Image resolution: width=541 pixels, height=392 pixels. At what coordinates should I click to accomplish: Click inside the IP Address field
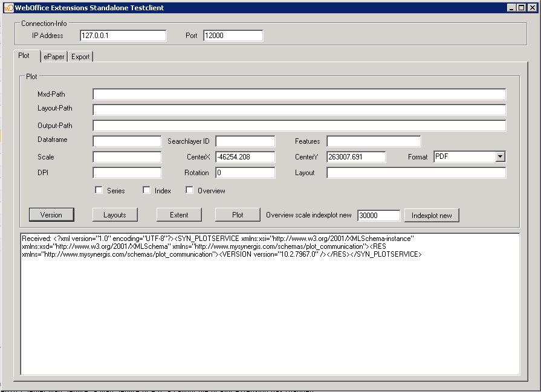click(123, 36)
